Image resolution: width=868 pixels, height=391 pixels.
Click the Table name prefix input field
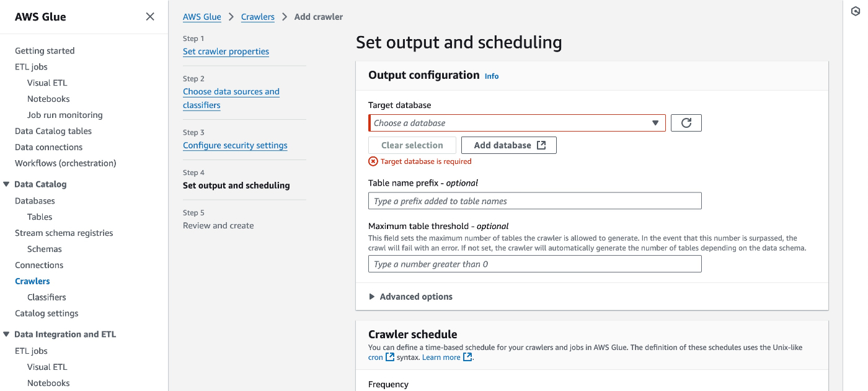[x=534, y=201]
